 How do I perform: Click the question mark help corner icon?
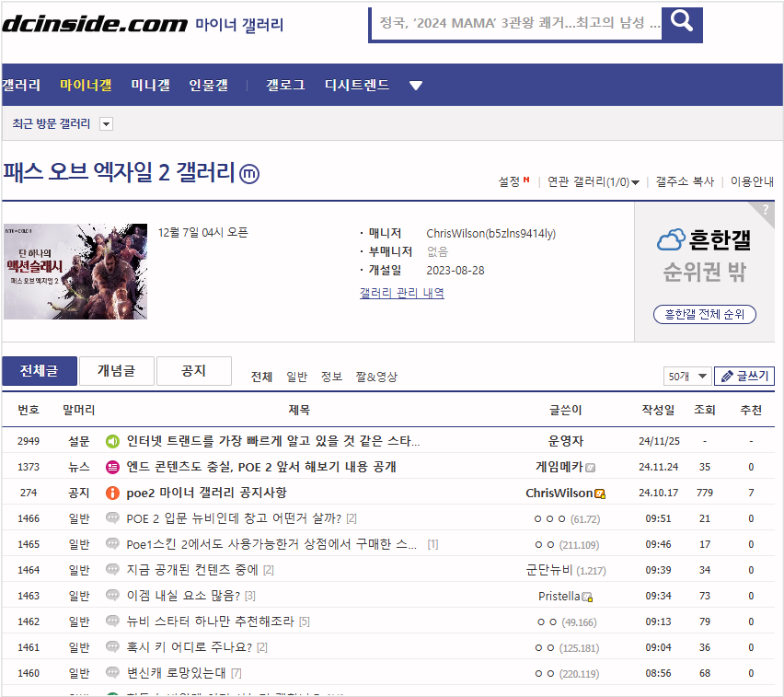pos(765,209)
